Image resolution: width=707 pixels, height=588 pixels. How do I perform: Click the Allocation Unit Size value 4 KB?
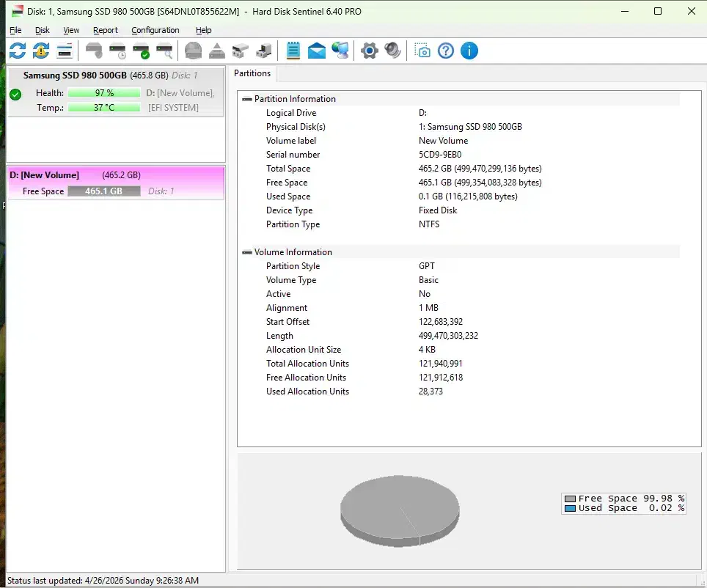point(427,350)
